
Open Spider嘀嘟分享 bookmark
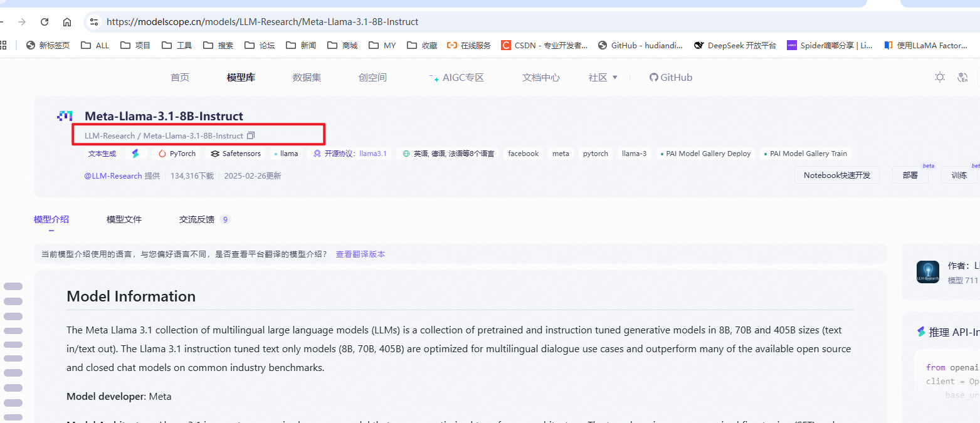(x=830, y=45)
